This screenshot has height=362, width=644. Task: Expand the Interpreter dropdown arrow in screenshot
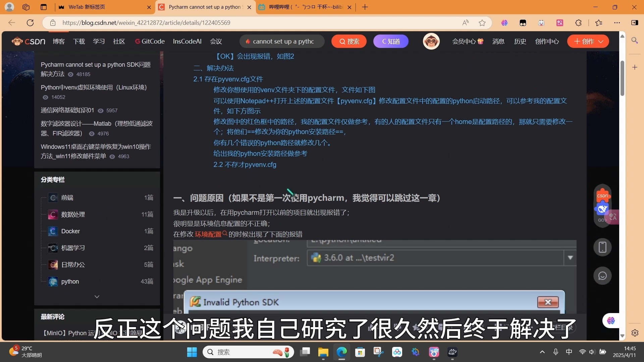tap(570, 258)
